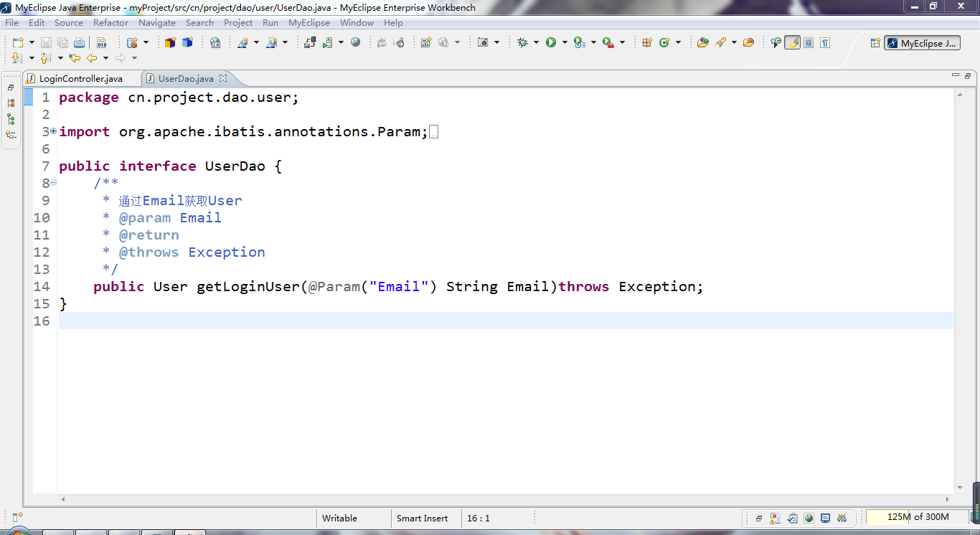Click the New UML model repository icon

click(132, 43)
